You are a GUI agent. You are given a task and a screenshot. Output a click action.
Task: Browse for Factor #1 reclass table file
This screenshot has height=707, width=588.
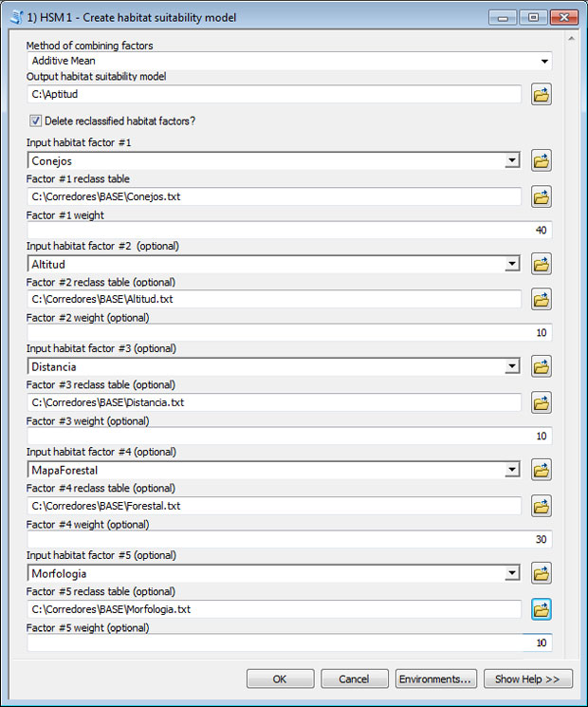542,196
